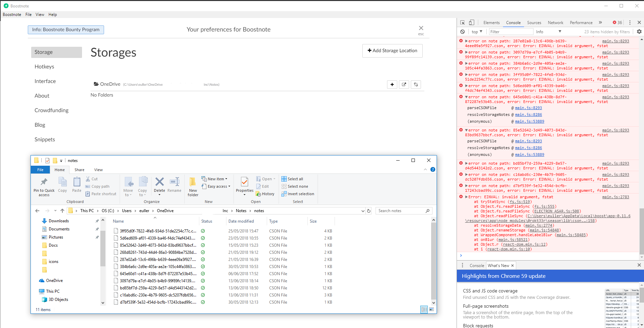Screen dimensions: 644x328
Task: Open the top context dropdown in console
Action: coord(477,32)
